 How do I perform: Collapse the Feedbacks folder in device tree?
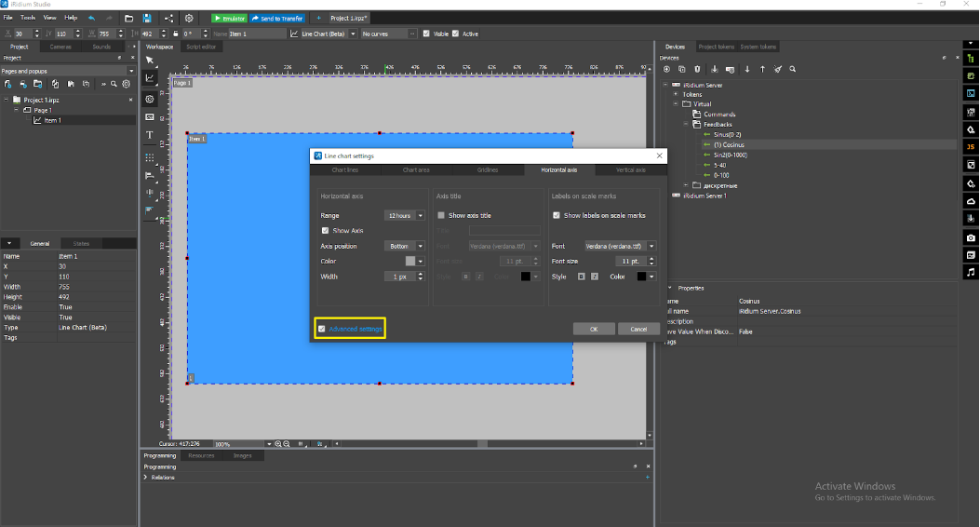click(x=685, y=124)
